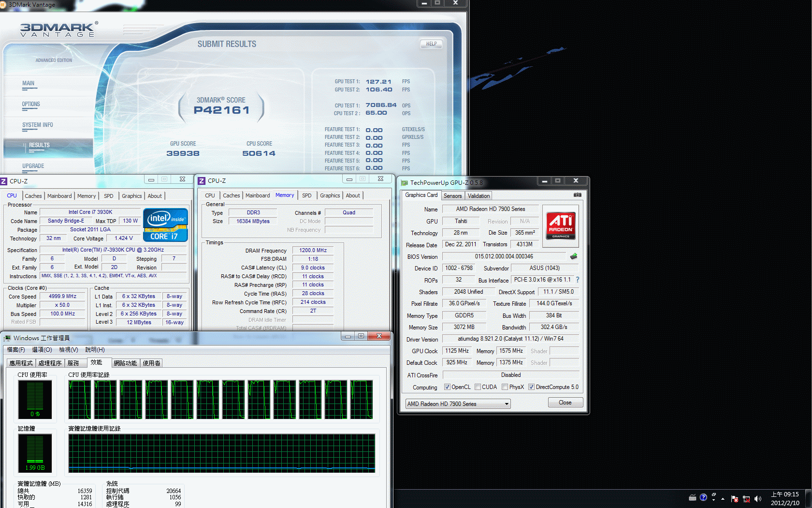
Task: Open Mainboard tab in left CPU-Z window
Action: point(59,196)
